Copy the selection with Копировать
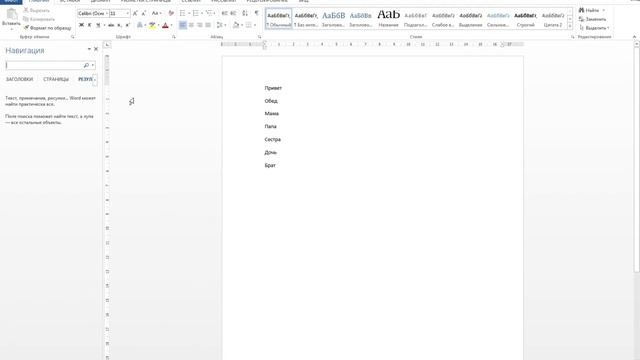Image resolution: width=640 pixels, height=360 pixels. [x=39, y=19]
